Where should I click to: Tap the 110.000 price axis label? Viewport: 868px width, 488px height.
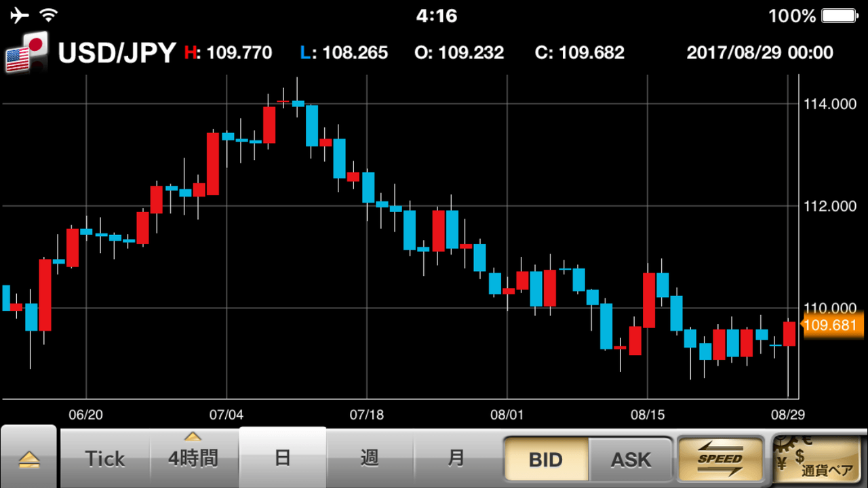coord(830,308)
